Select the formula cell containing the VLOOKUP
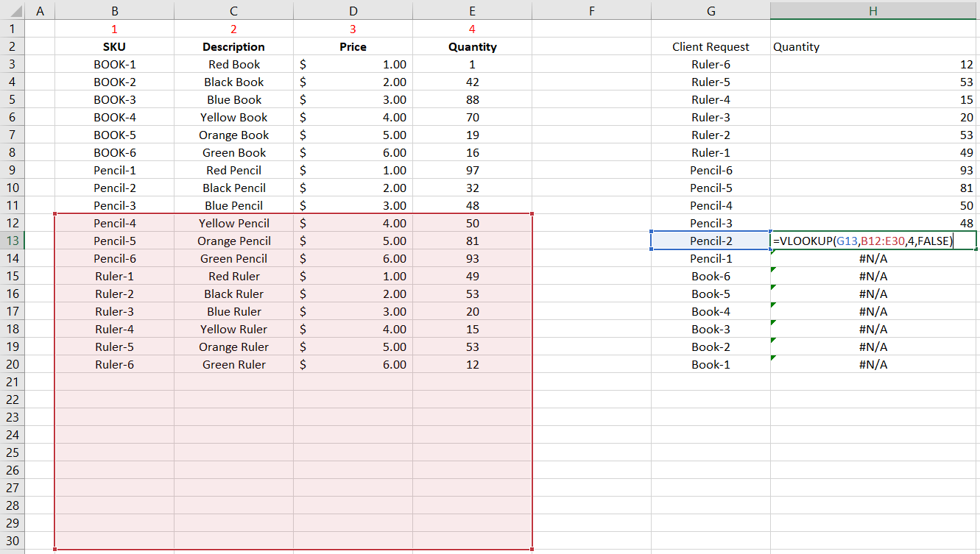Image resolution: width=980 pixels, height=554 pixels. coord(873,241)
